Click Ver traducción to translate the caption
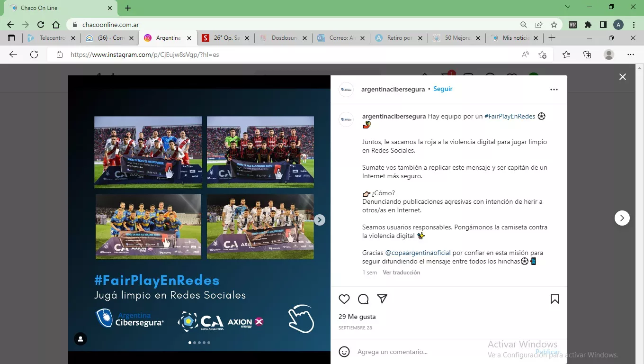This screenshot has height=364, width=644. [401, 273]
